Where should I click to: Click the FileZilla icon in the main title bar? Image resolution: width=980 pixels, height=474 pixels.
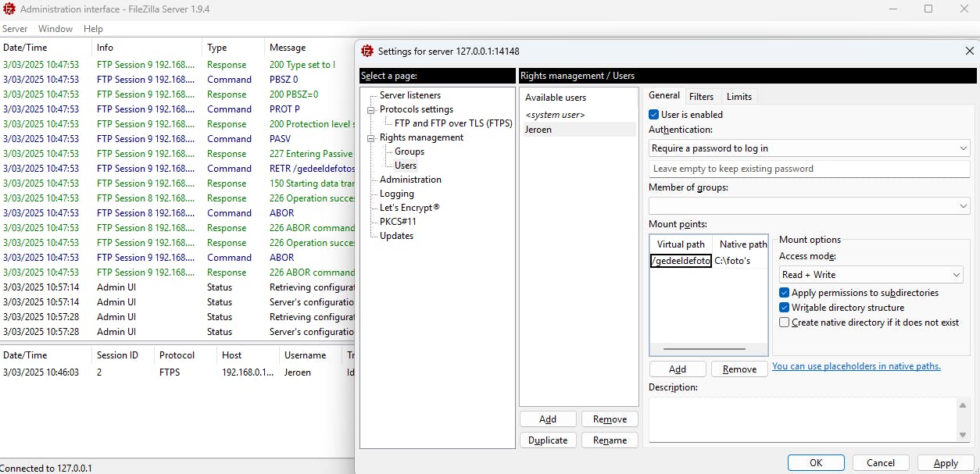click(9, 9)
